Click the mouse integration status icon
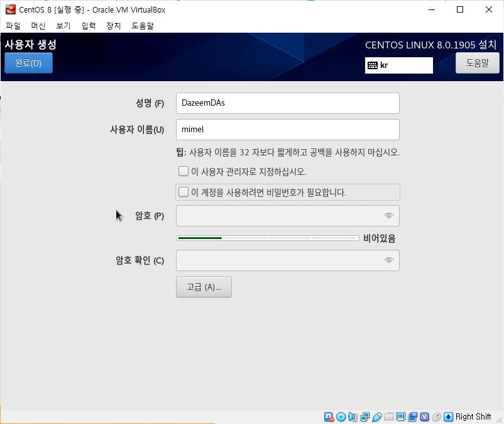 (436, 416)
